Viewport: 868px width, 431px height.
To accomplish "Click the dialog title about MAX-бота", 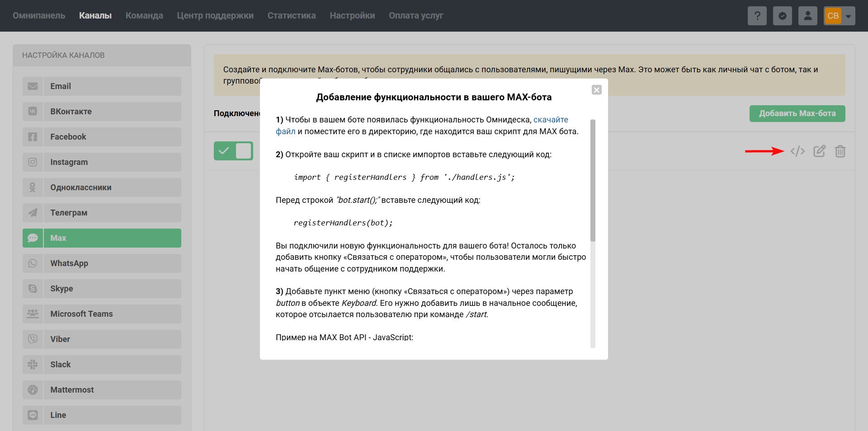I will [434, 97].
